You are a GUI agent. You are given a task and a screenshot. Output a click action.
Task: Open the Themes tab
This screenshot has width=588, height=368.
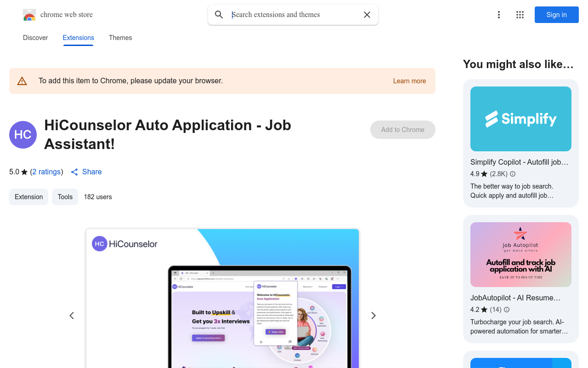coord(120,38)
